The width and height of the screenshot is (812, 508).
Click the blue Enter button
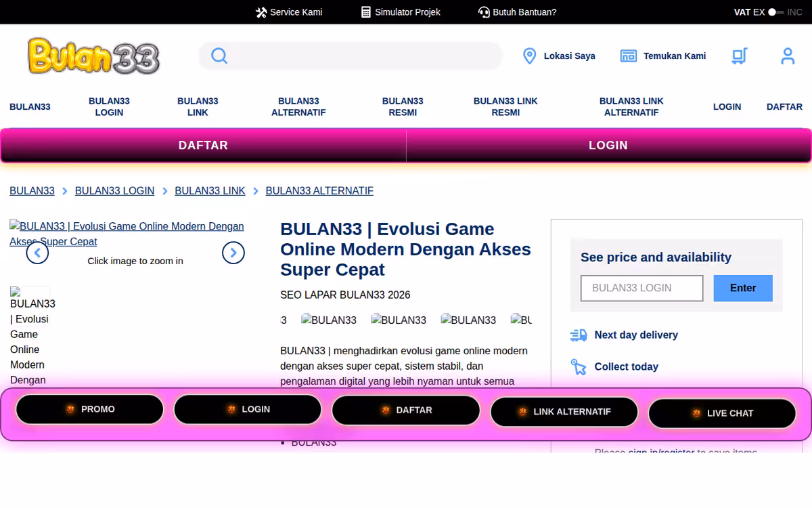click(x=743, y=288)
